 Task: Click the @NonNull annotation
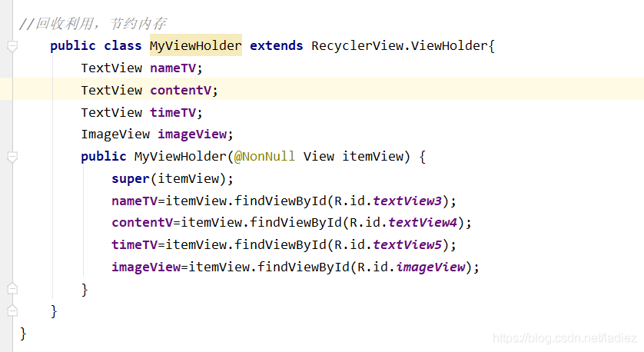264,157
